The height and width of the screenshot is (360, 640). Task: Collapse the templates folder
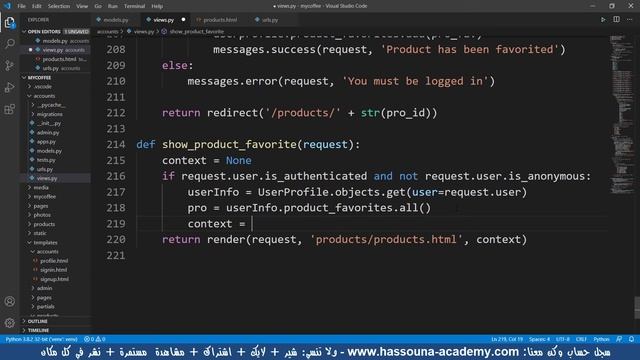pos(56,242)
